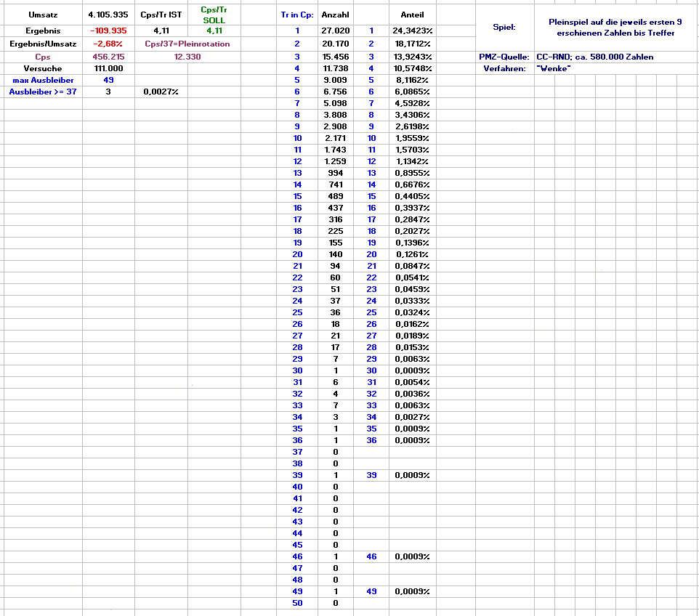Viewport: 699px width, 616px height.
Task: Click the Anteil cell 18,1712%
Action: pyautogui.click(x=413, y=44)
